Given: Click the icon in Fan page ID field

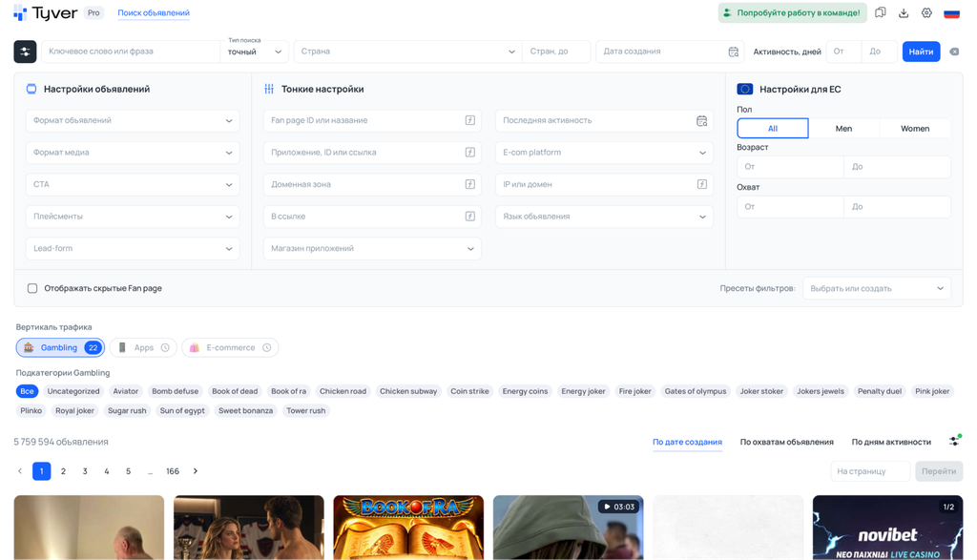Looking at the screenshot, I should [x=469, y=120].
